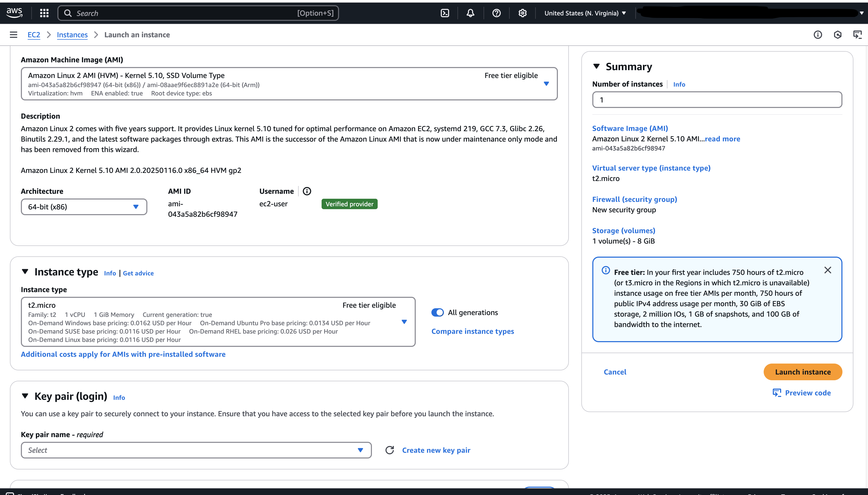The image size is (868, 495).
Task: Open the settings gear icon
Action: pyautogui.click(x=523, y=13)
